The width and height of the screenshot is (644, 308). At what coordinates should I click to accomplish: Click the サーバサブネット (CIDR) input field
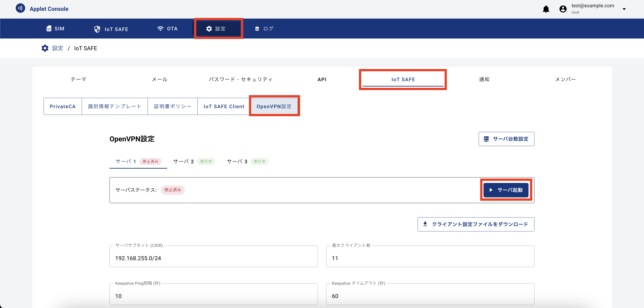tap(214, 258)
